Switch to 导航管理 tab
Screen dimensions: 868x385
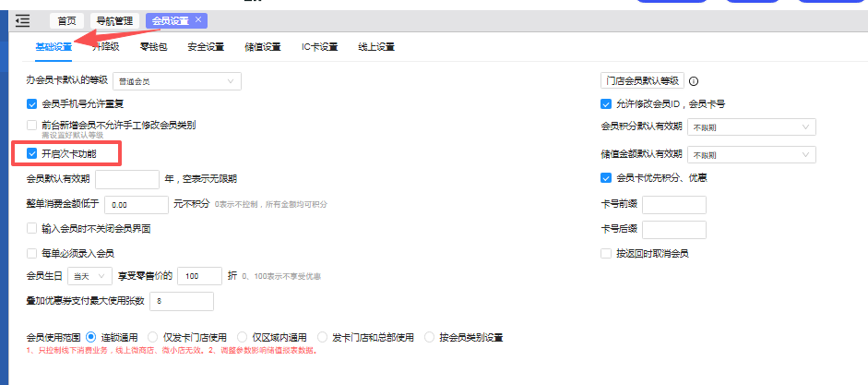tap(114, 21)
